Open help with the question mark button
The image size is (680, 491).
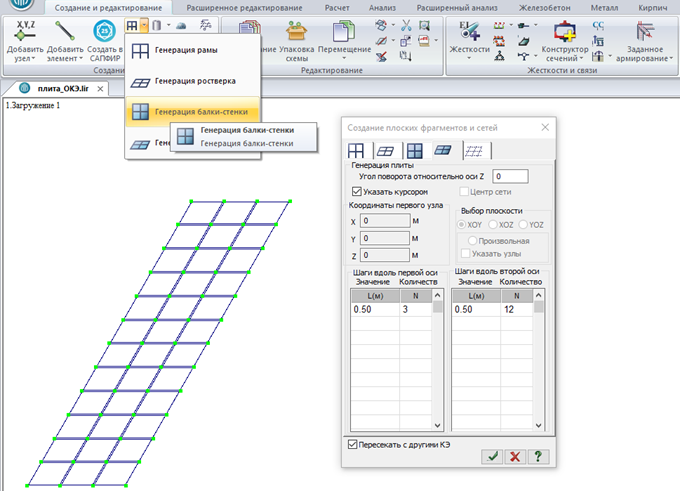pyautogui.click(x=538, y=456)
